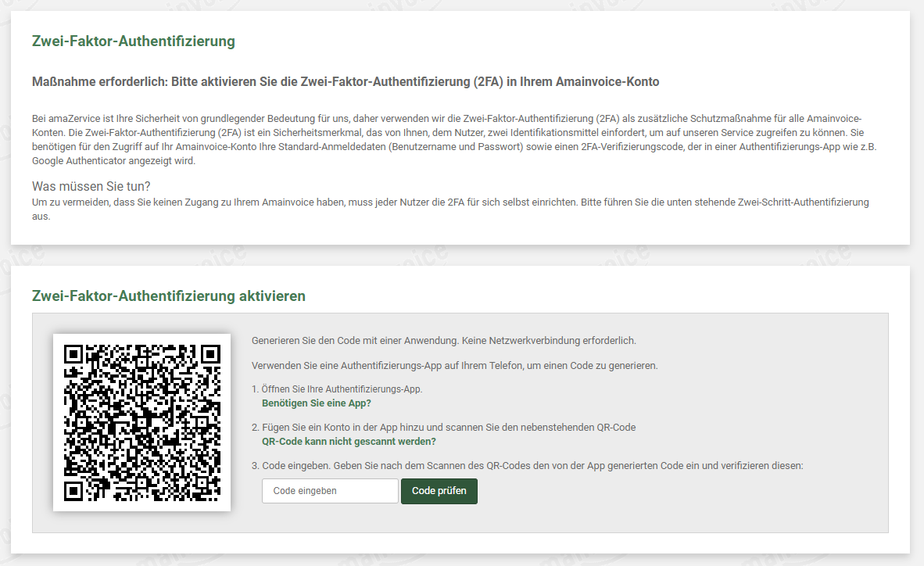Click step '1. Öffnen Sie Ihre Authentifizierungs-App.'
Viewport: 924px width, 566px height.
pyautogui.click(x=337, y=389)
